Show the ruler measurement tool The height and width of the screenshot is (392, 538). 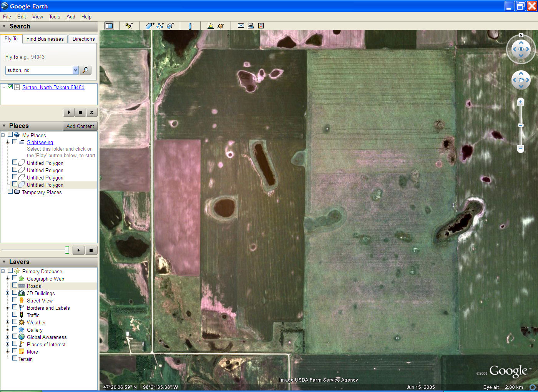pos(190,26)
